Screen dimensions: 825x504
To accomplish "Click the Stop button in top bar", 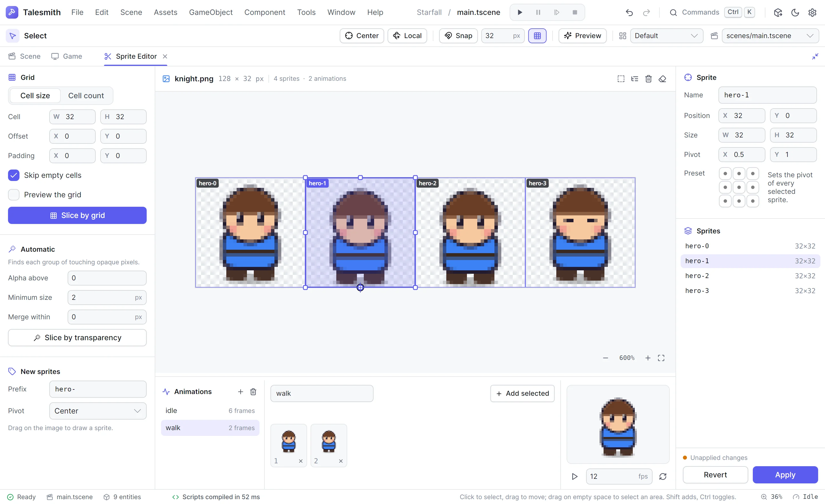I will (575, 12).
